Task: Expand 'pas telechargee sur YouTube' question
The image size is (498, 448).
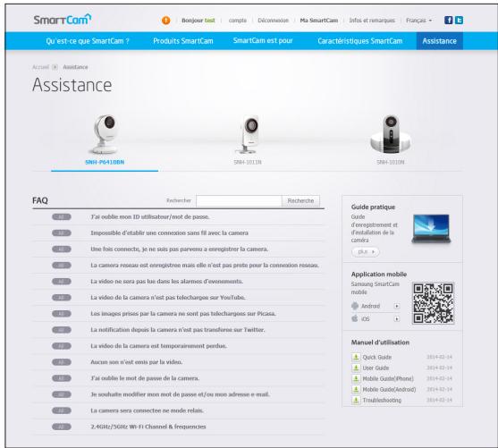Action: click(168, 298)
